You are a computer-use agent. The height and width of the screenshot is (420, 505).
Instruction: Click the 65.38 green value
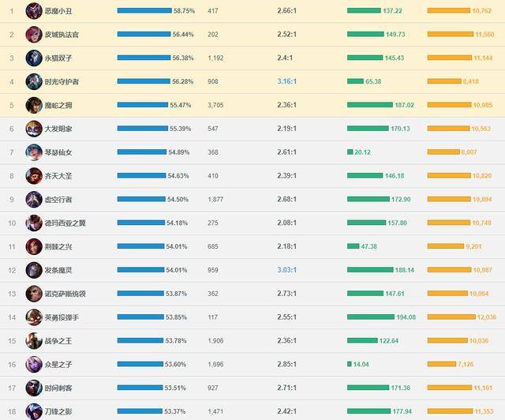tap(373, 81)
